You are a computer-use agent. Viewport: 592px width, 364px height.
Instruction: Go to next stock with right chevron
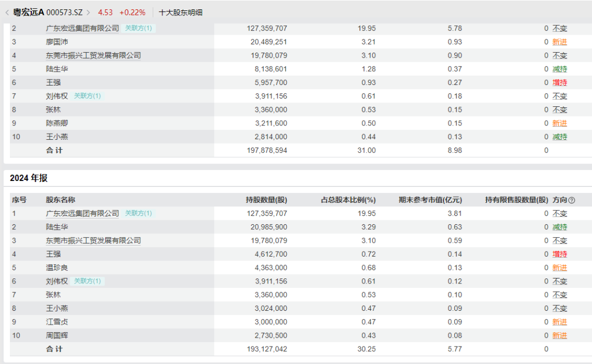coord(88,13)
